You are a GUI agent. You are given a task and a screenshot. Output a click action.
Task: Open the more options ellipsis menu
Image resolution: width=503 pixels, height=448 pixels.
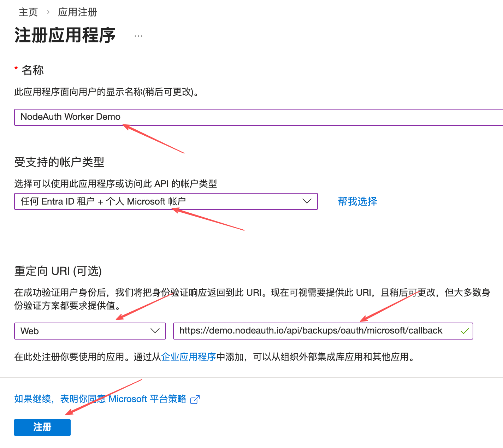(x=138, y=36)
